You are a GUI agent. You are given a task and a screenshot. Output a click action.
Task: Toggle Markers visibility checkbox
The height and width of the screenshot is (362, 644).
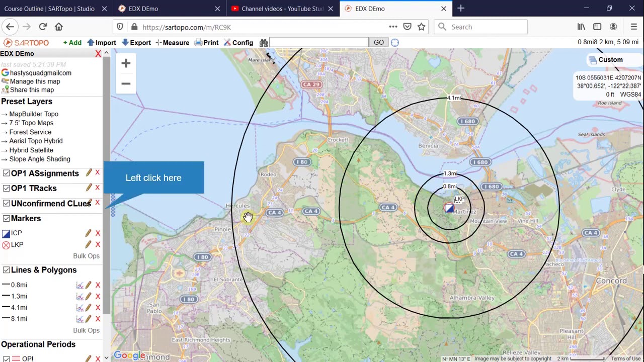coord(6,218)
